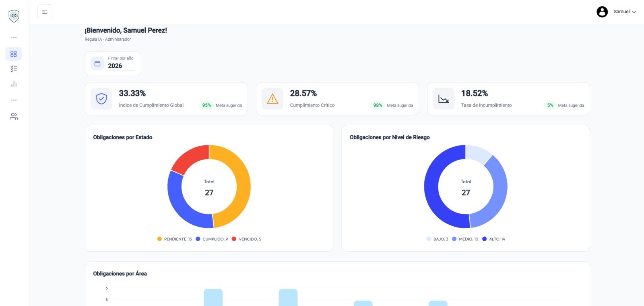Toggle the sidebar with the hamburger button

pos(45,12)
